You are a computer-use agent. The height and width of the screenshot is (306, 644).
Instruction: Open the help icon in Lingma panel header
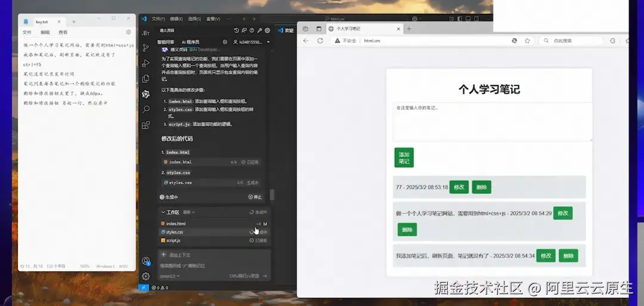252,30
